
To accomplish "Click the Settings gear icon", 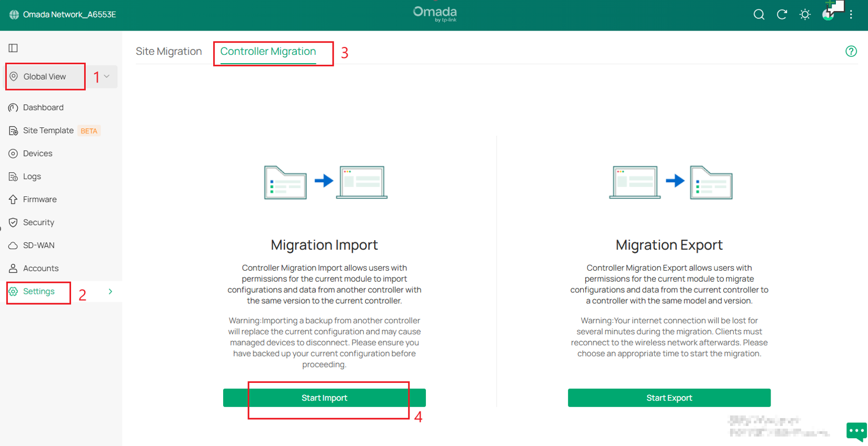I will pos(13,291).
